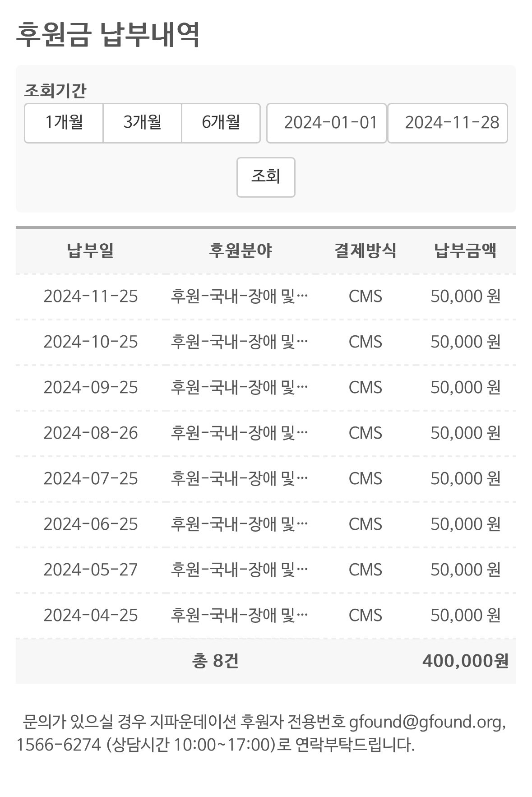Image resolution: width=532 pixels, height=797 pixels.
Task: Select the 1개월 period button
Action: 64,123
